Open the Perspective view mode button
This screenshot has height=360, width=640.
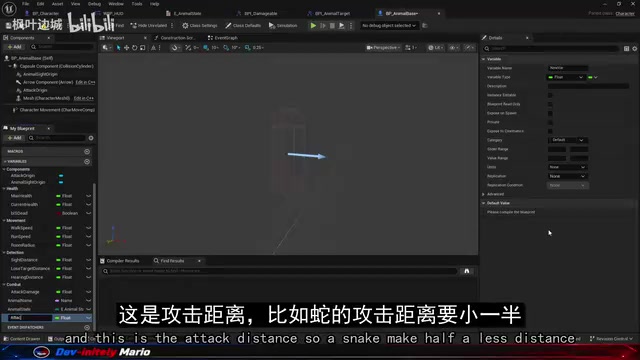tap(382, 48)
